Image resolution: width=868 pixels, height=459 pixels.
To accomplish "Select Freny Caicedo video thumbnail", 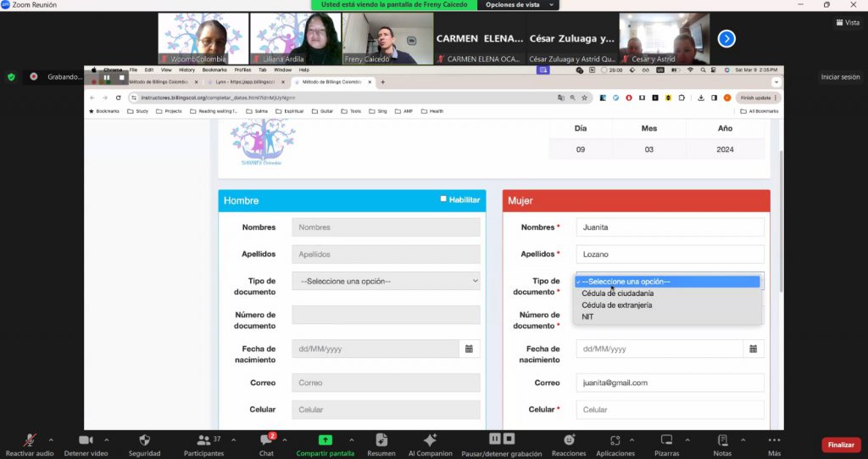I will (x=387, y=39).
